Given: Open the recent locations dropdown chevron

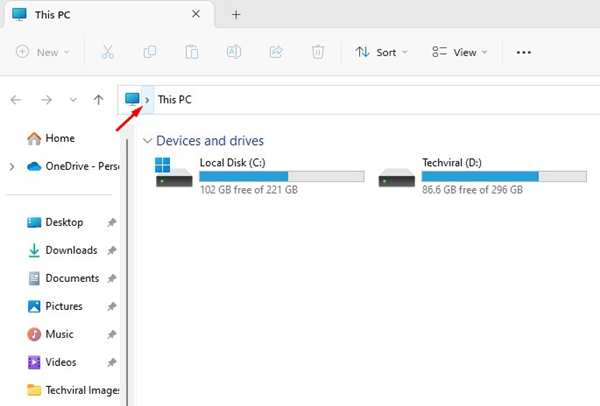Looking at the screenshot, I should (x=73, y=100).
